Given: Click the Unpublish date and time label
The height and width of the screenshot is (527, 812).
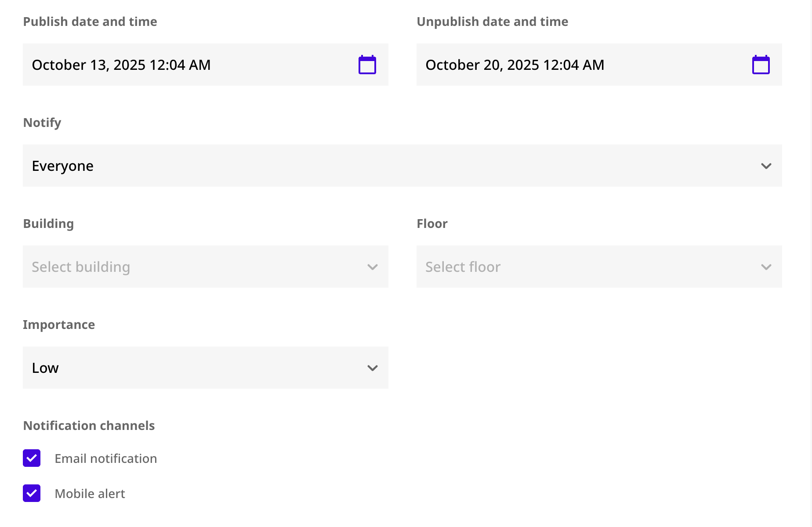Looking at the screenshot, I should [493, 22].
